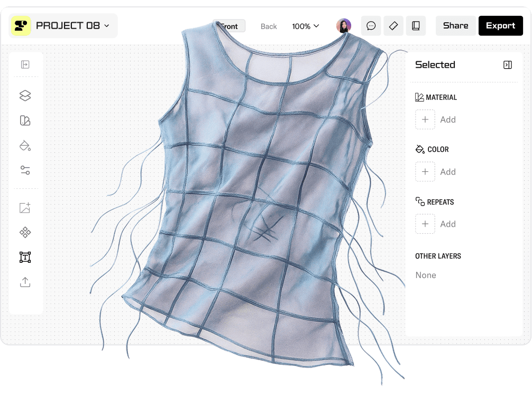The image size is (532, 396).
Task: Click the add image icon
Action: pos(25,208)
